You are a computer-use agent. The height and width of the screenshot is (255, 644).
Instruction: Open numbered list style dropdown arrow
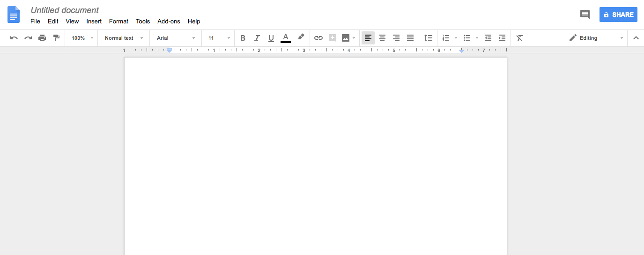[456, 38]
